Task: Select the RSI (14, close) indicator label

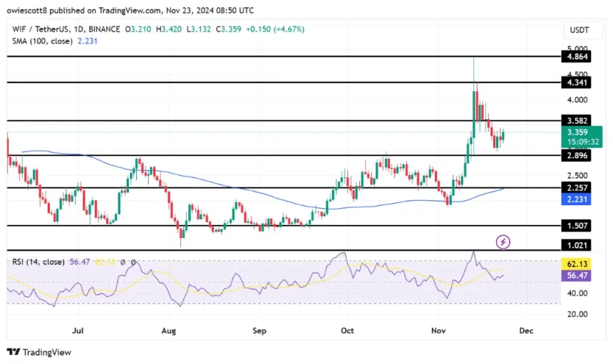Action: (x=38, y=261)
